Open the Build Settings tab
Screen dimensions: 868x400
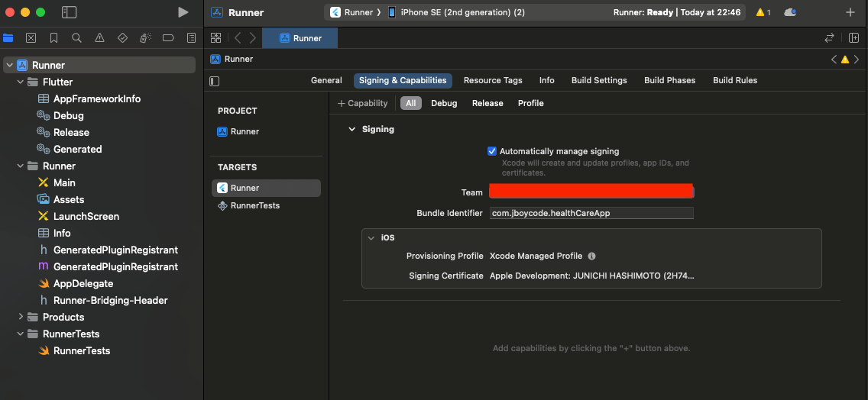pyautogui.click(x=599, y=80)
